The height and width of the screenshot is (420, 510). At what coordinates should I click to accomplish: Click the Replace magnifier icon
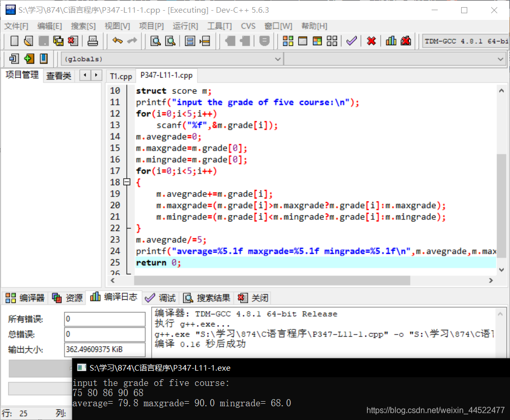click(171, 41)
